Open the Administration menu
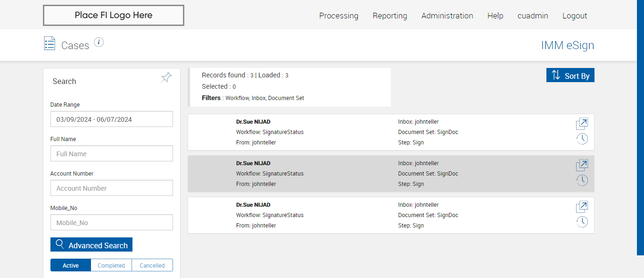 tap(447, 16)
